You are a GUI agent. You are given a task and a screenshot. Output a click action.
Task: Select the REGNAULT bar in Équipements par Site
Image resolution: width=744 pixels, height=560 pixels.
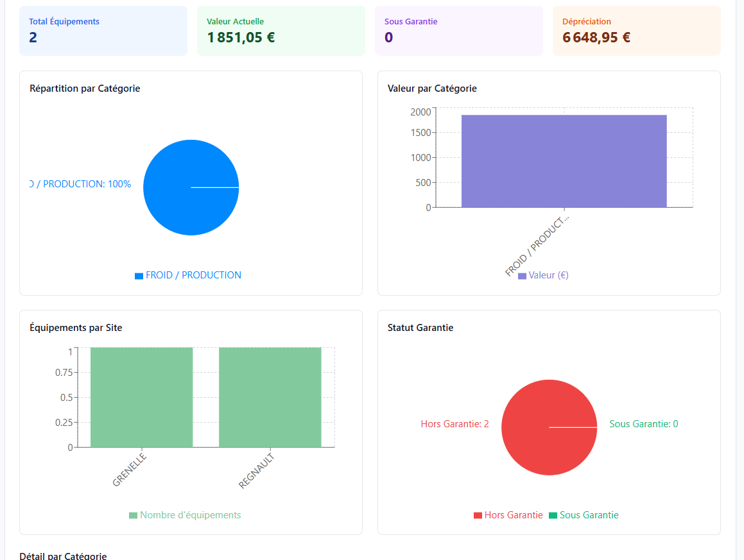pos(270,398)
